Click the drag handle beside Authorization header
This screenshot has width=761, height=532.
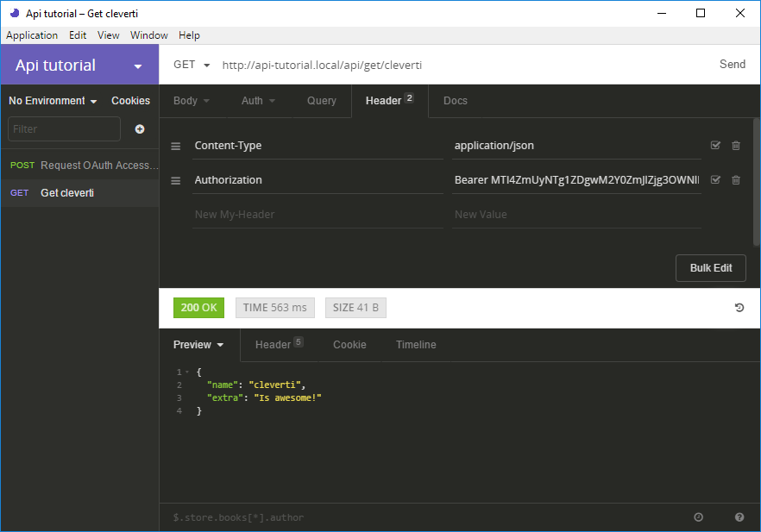pyautogui.click(x=175, y=179)
